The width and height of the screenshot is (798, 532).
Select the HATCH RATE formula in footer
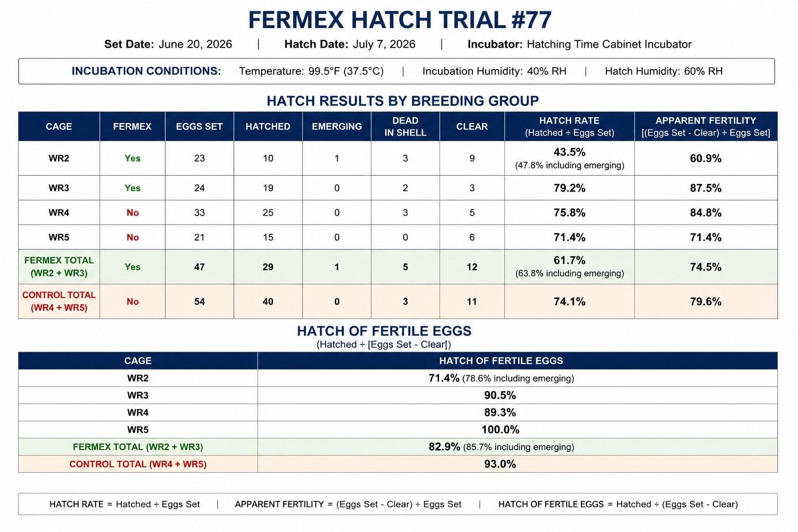tap(125, 504)
